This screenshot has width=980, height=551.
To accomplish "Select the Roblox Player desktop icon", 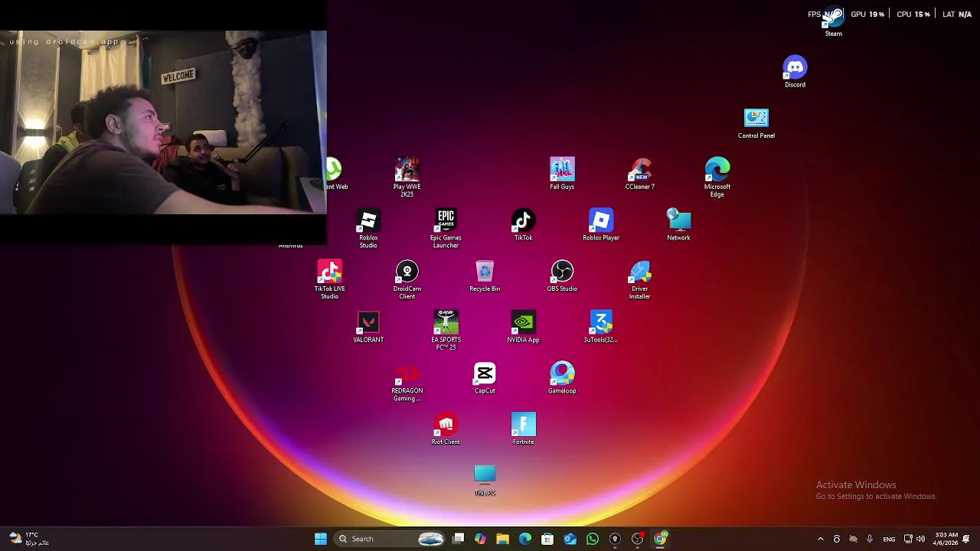I will pos(601,225).
